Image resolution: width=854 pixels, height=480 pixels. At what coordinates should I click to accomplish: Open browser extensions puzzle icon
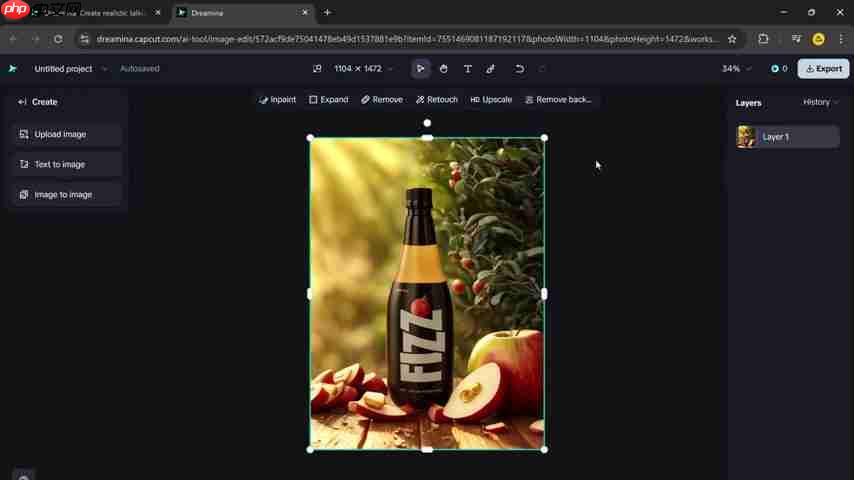[764, 39]
